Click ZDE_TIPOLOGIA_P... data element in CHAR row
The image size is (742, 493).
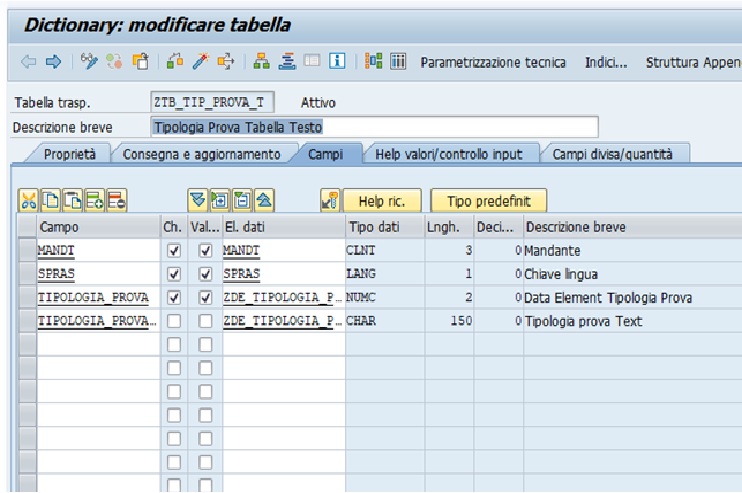point(284,321)
